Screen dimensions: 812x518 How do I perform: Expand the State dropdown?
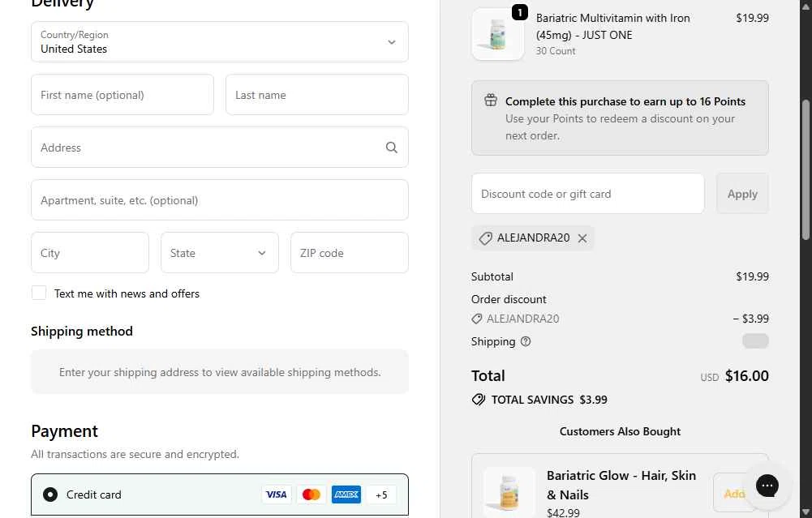point(220,253)
